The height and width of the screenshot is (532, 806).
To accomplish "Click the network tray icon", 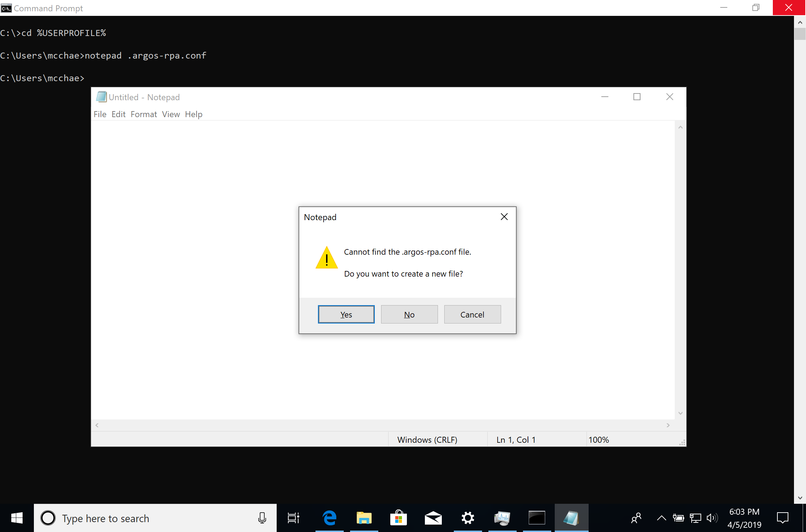I will coord(695,518).
